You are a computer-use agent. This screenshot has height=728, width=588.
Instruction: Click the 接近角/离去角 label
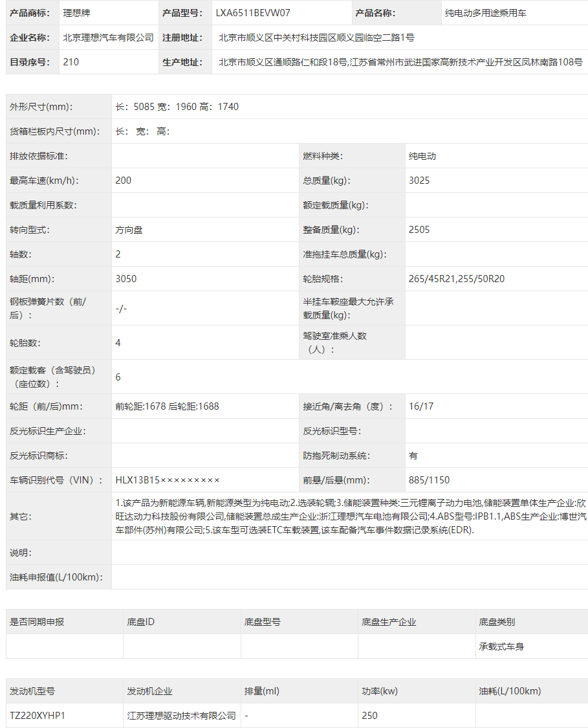pyautogui.click(x=347, y=407)
